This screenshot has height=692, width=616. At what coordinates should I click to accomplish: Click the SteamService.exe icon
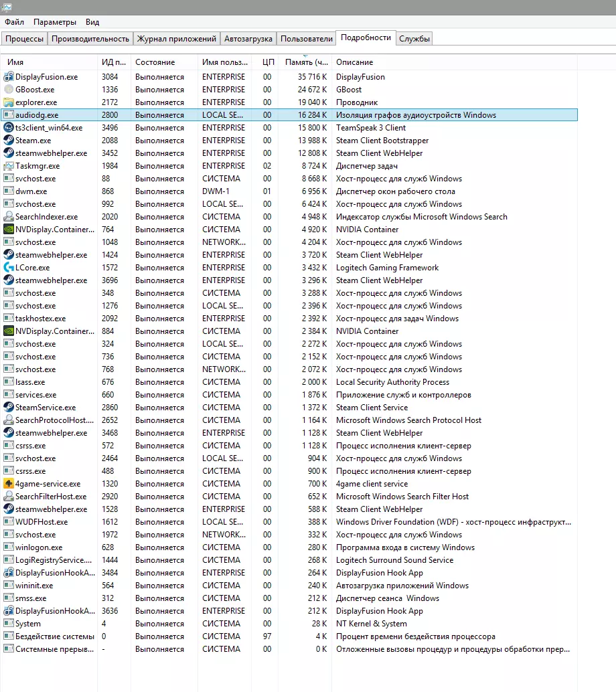pos(9,408)
